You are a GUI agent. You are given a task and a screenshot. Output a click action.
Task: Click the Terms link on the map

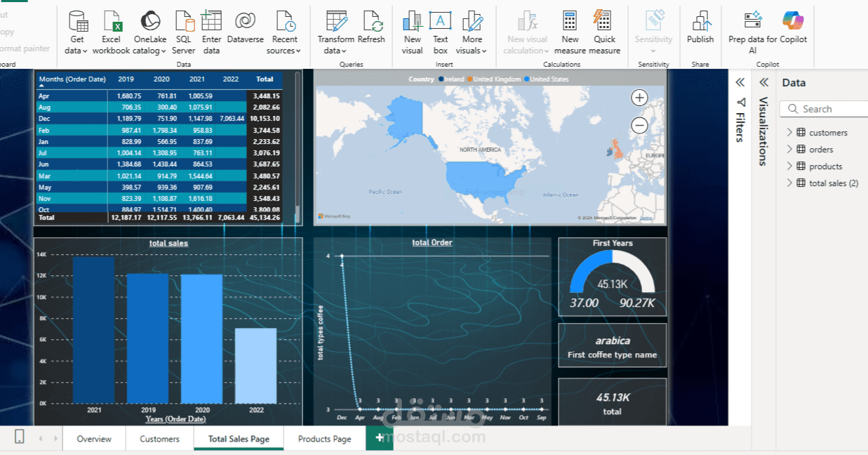646,218
